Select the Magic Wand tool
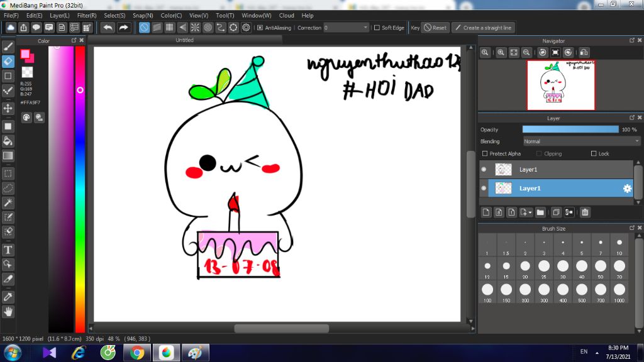The image size is (644, 362). [x=8, y=203]
